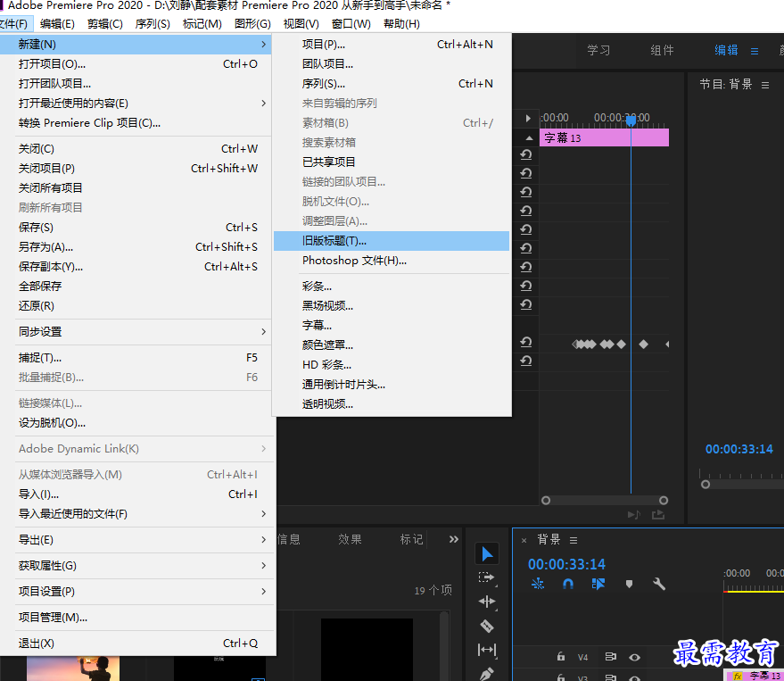Click program monitor zoom bar handle
This screenshot has height=681, width=784.
point(706,485)
